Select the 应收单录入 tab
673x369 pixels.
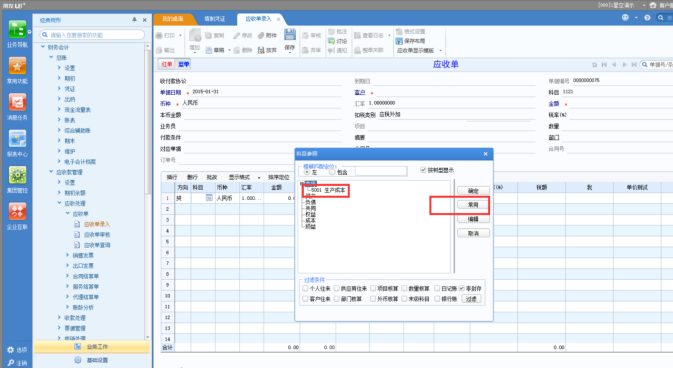[258, 19]
